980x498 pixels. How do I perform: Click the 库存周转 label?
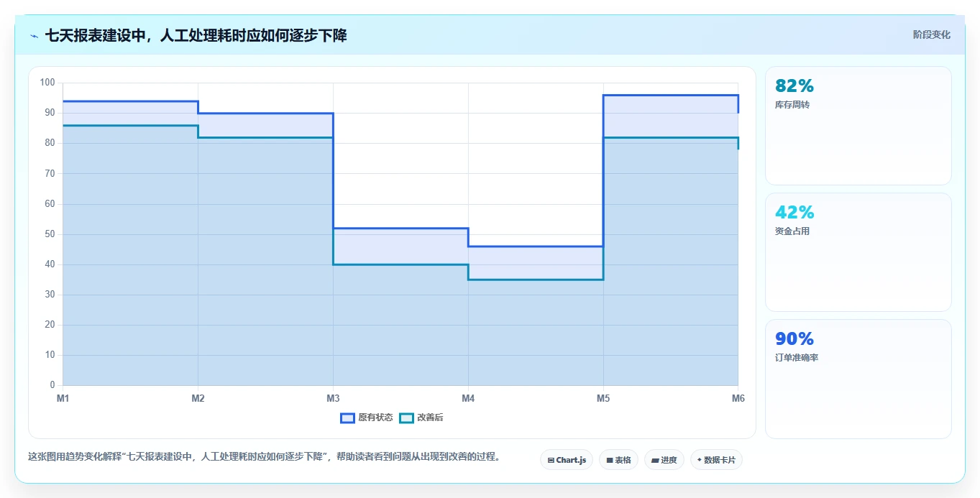pos(792,105)
